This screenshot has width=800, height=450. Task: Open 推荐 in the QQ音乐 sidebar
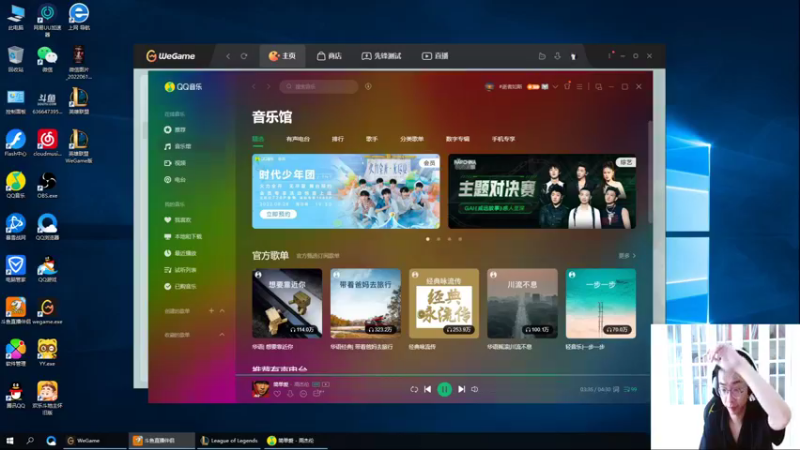tap(175, 130)
